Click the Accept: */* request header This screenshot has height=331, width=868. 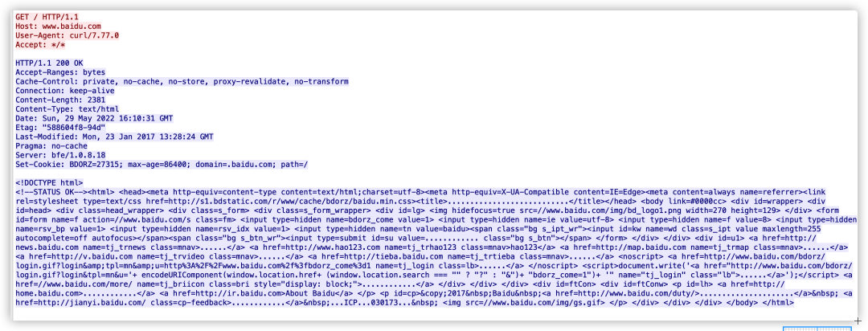pyautogui.click(x=40, y=45)
